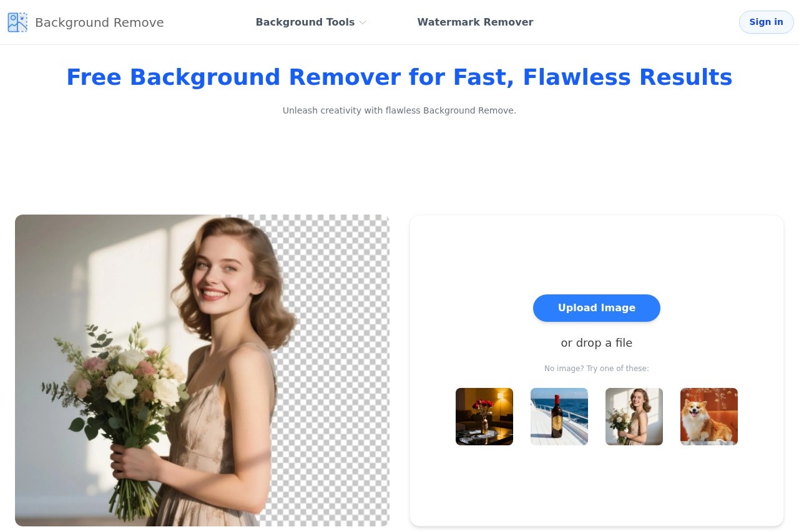Select the corgi dog sample image

708,416
